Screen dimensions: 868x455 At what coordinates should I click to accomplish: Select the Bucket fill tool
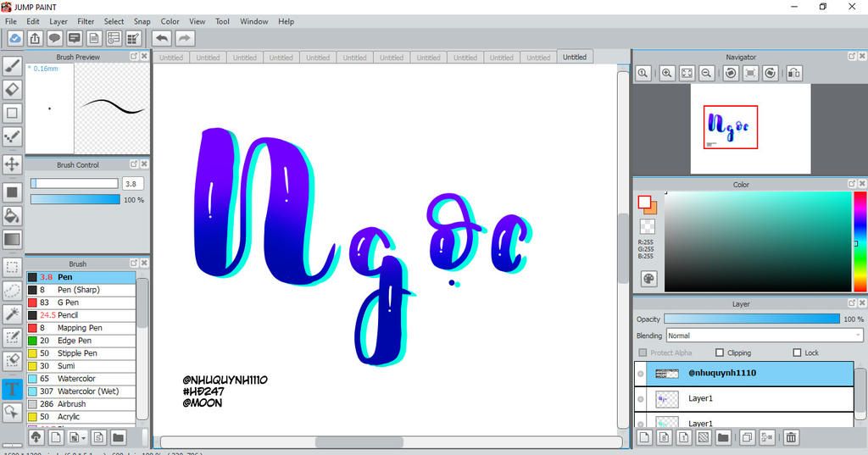[12, 215]
